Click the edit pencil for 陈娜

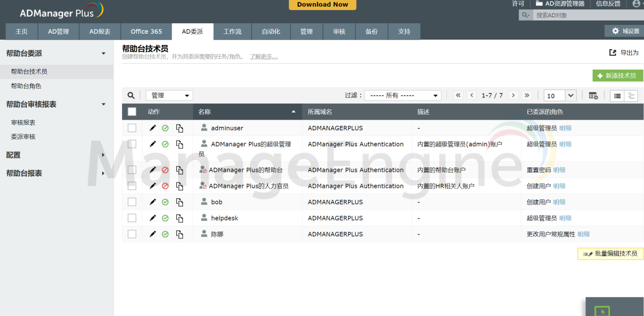pos(153,234)
